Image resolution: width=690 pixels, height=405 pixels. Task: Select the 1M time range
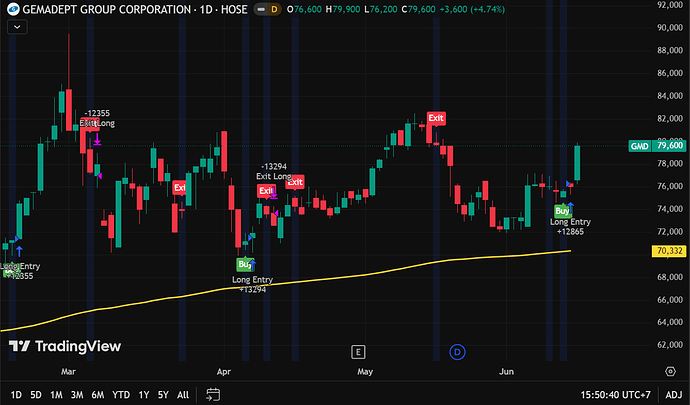click(x=56, y=395)
